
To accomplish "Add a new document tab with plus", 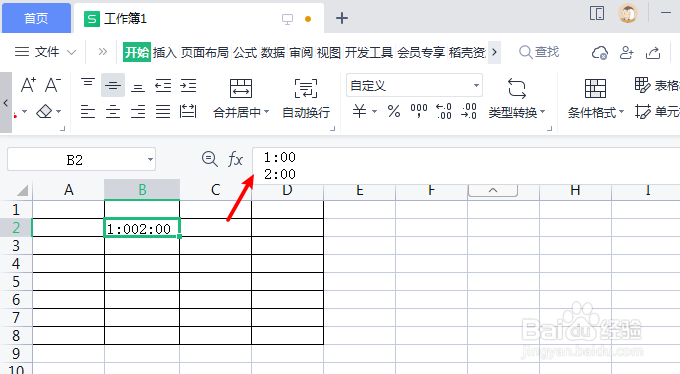I will 342,18.
